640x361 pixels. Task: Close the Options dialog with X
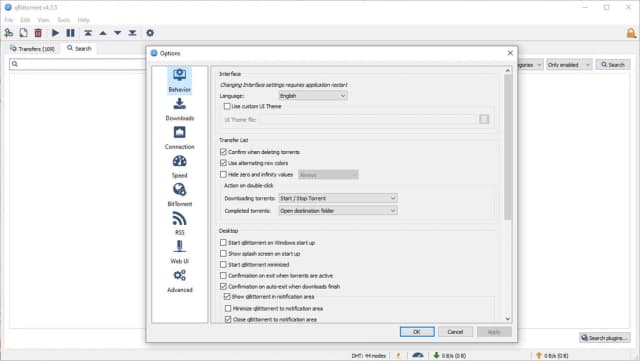click(x=510, y=53)
